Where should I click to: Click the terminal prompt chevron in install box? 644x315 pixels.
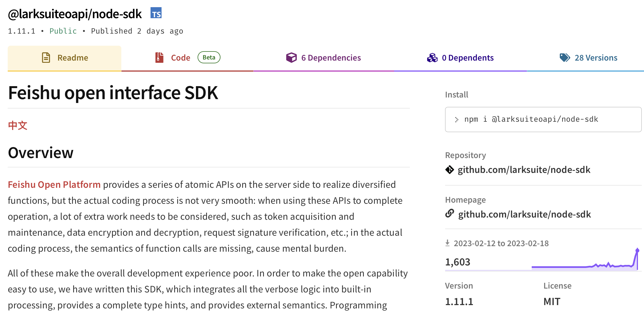coord(457,120)
